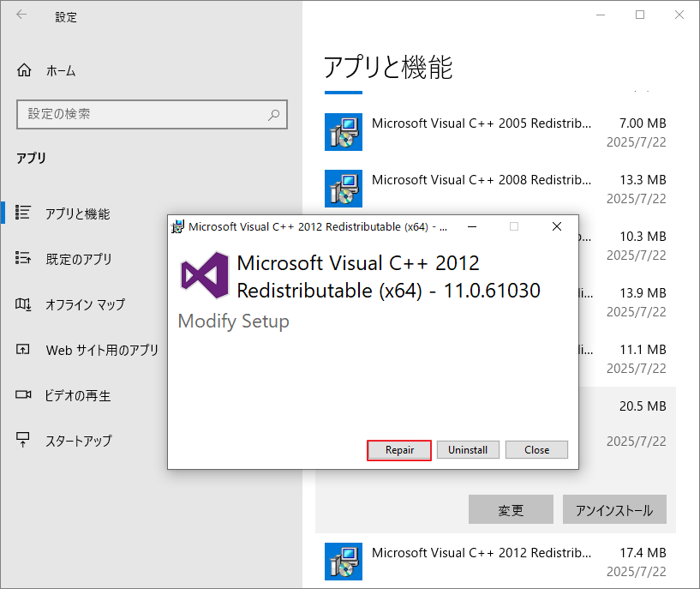Click the installer icon in the dialog title bar

[179, 226]
